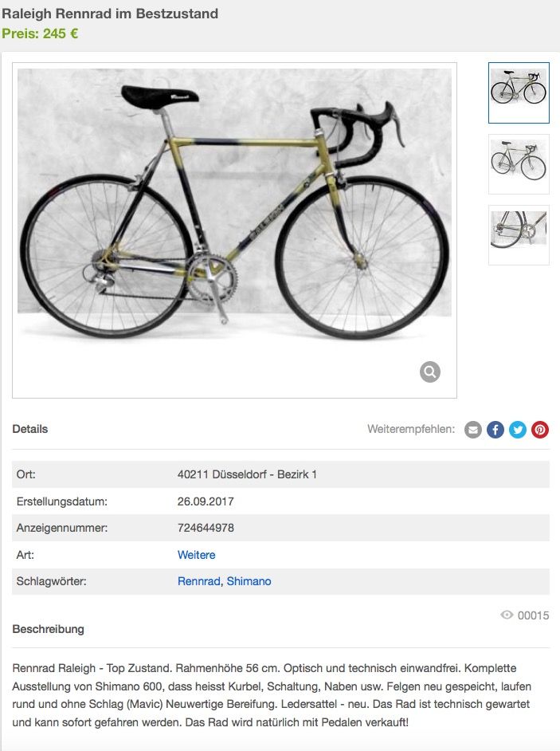Click the Details section heading
560x751 pixels.
[30, 429]
